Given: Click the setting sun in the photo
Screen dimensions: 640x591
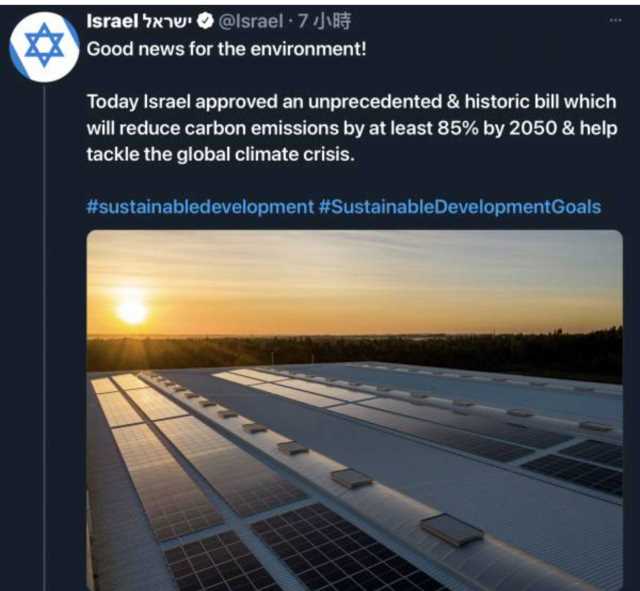Looking at the screenshot, I should pyautogui.click(x=131, y=310).
